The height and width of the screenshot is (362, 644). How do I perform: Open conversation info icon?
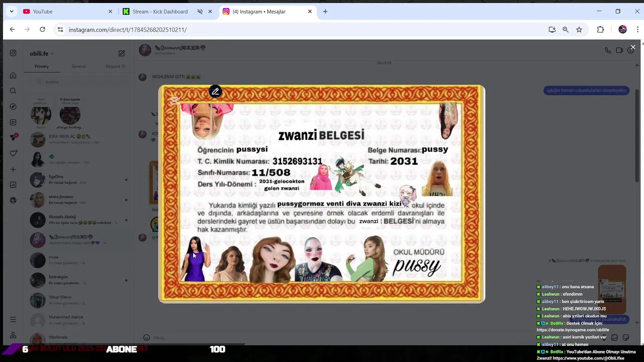(x=630, y=51)
